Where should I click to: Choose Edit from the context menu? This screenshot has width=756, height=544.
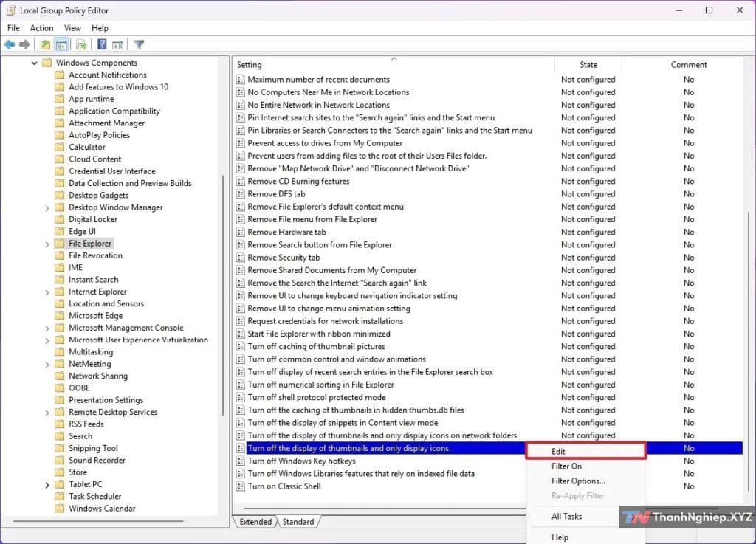tap(585, 451)
